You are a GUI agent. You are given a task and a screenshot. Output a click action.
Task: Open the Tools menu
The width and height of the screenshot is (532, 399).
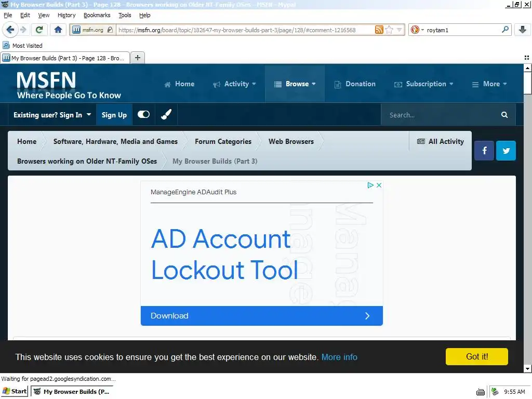point(125,15)
